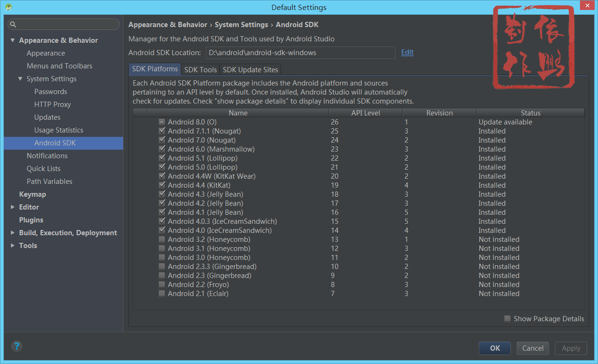Click the Cancel button
This screenshot has height=364, width=598.
(x=533, y=348)
